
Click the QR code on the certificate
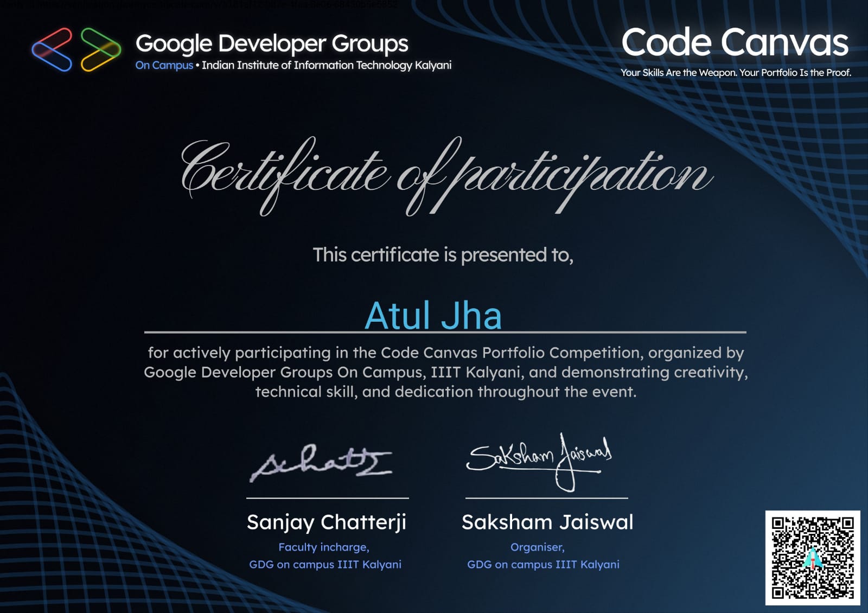(812, 558)
